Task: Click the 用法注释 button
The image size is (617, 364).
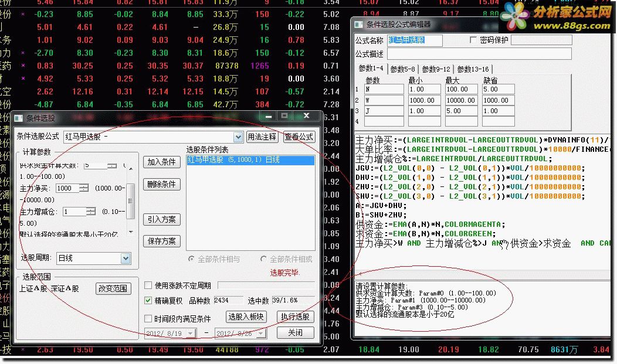Action: [x=262, y=137]
